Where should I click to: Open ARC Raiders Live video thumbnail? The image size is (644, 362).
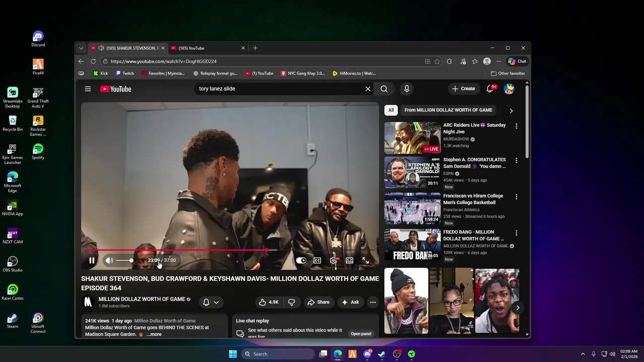pos(412,137)
